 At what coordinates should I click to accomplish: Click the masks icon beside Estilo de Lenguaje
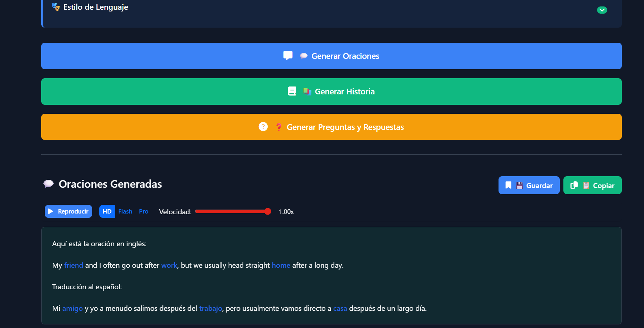[56, 7]
